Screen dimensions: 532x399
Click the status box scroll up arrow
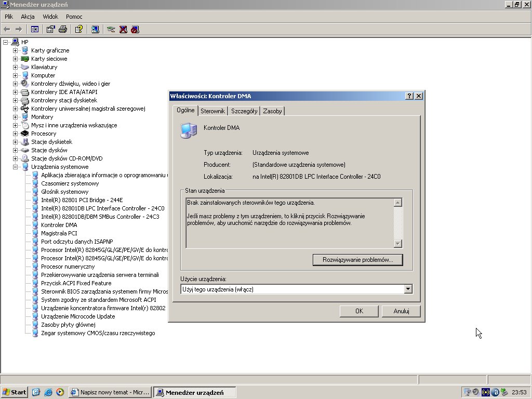(x=398, y=203)
